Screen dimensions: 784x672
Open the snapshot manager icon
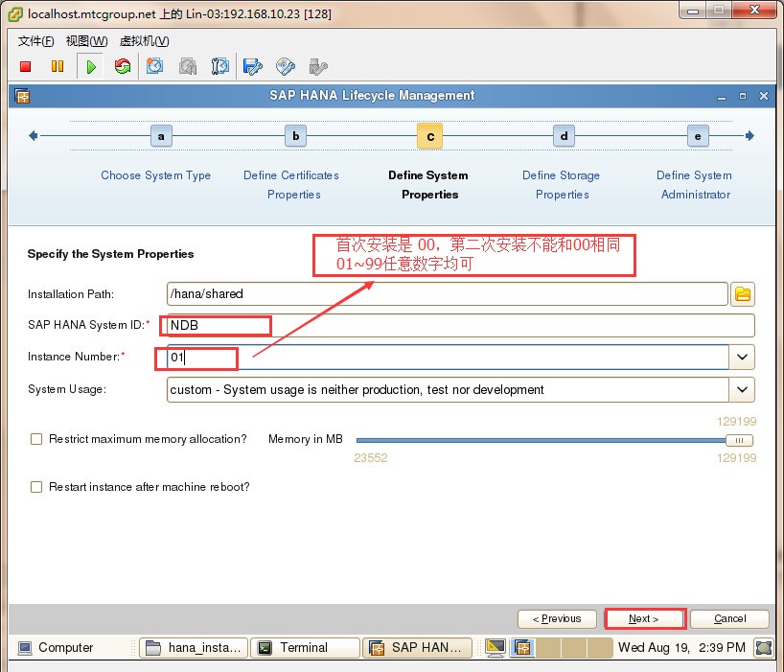pos(220,66)
